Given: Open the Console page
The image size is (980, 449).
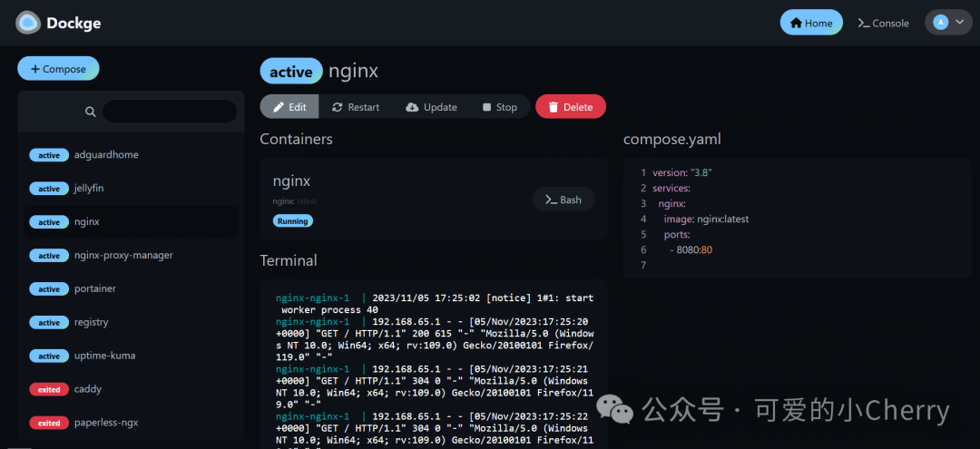Looking at the screenshot, I should [883, 23].
